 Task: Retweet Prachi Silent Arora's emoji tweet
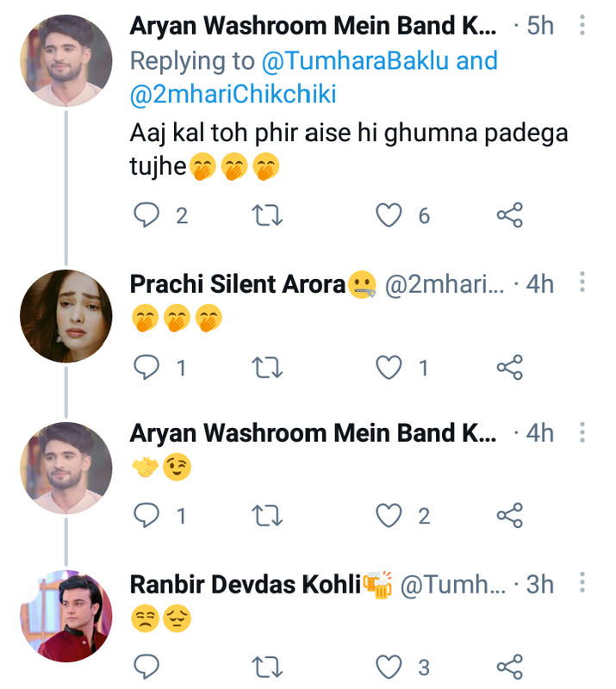pos(270,369)
